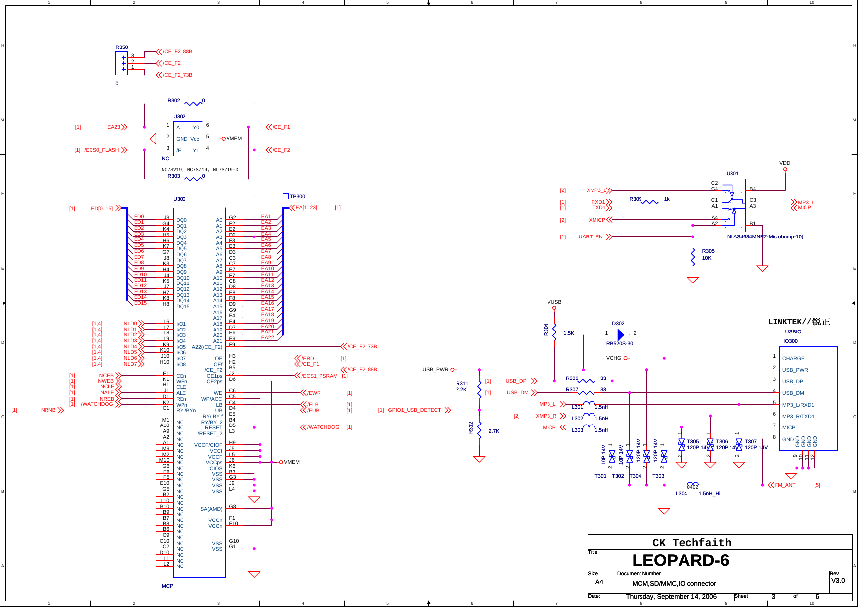The width and height of the screenshot is (868, 614).
Task: Select the R350 jumper component symbol
Action: (122, 63)
